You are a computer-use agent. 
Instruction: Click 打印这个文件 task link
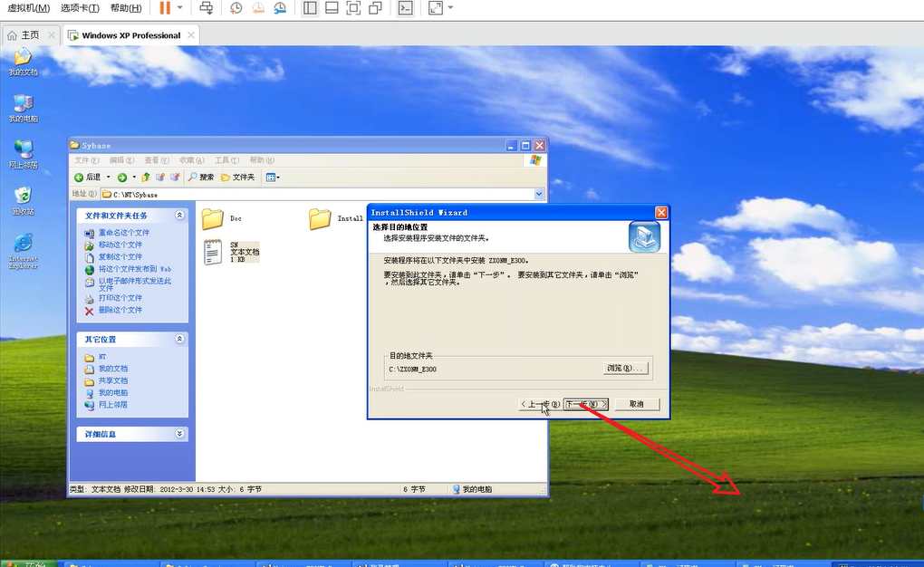point(120,298)
